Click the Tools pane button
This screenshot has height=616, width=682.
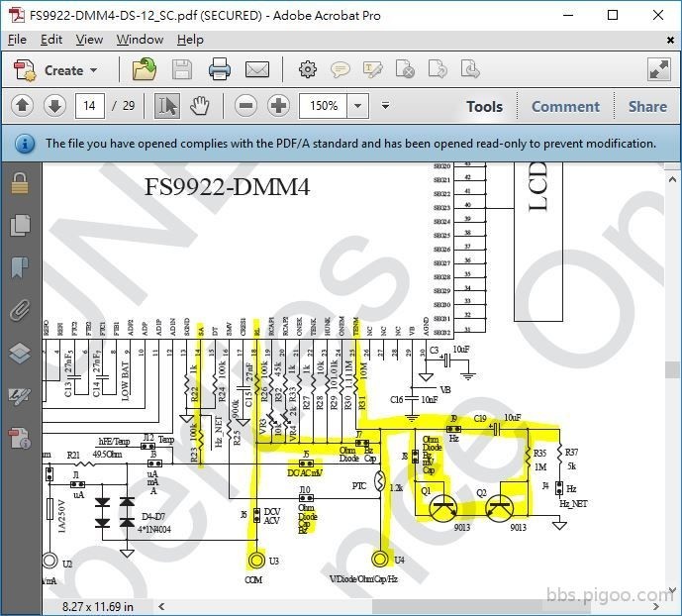pyautogui.click(x=484, y=107)
